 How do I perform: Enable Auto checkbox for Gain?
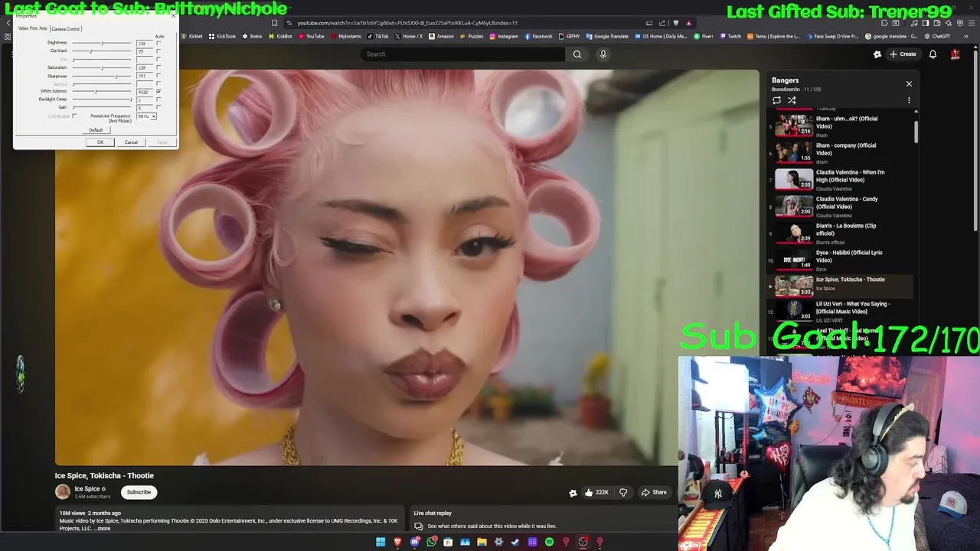click(x=158, y=107)
